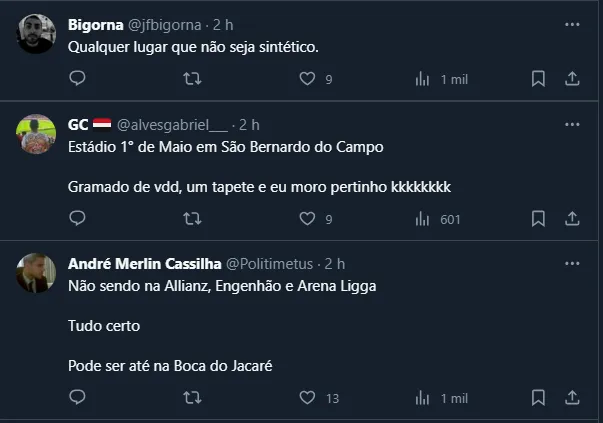Viewport: 603px width, 423px height.
Task: Open GC's profile avatar
Action: (37, 134)
